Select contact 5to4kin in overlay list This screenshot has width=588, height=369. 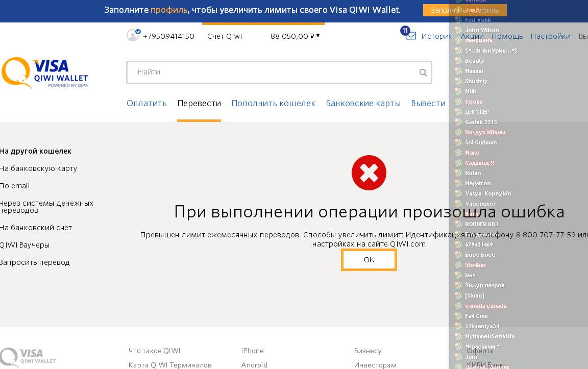[x=475, y=265]
